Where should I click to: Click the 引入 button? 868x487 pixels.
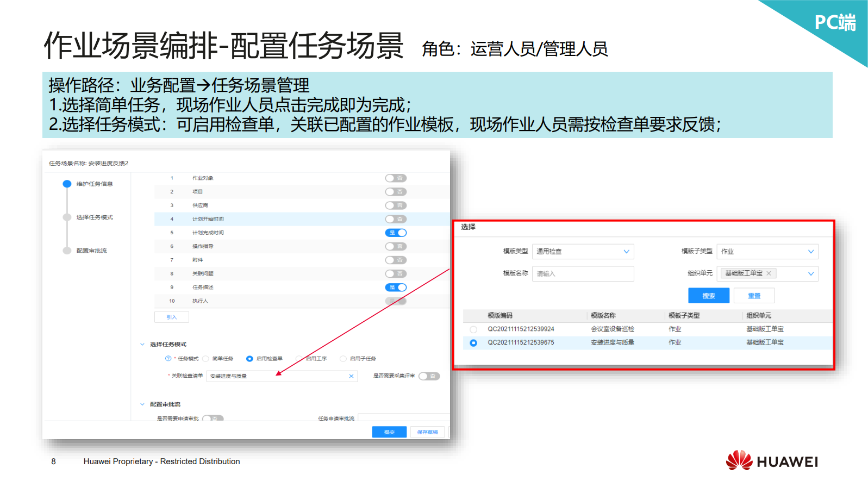[x=172, y=317]
